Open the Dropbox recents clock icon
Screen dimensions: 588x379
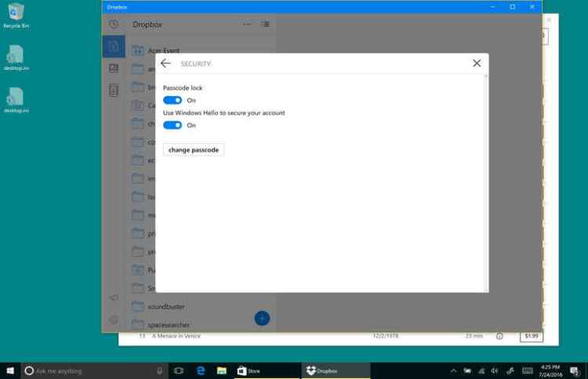click(x=114, y=24)
